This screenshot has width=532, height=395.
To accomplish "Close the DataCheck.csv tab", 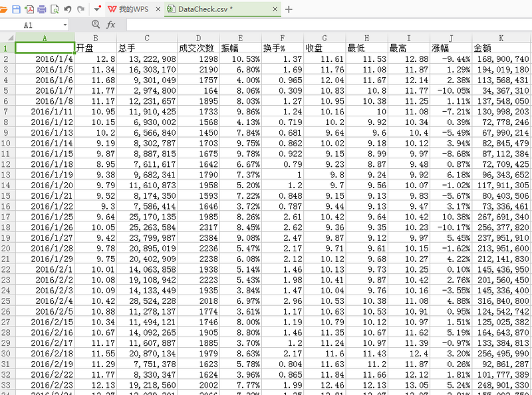I will [x=275, y=9].
